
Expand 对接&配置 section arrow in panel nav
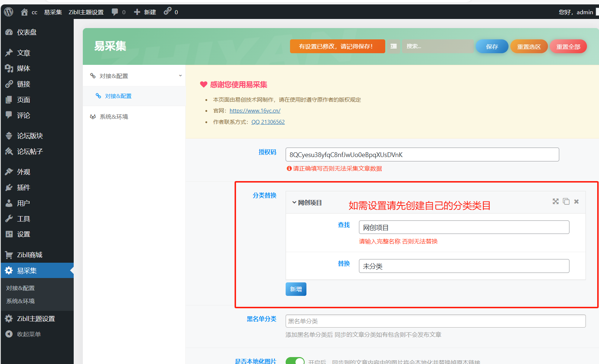[180, 76]
